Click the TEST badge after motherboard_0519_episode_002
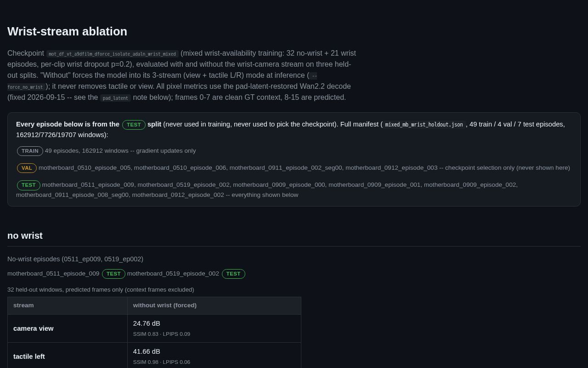Viewport: 588px width, 368px height. point(233,274)
